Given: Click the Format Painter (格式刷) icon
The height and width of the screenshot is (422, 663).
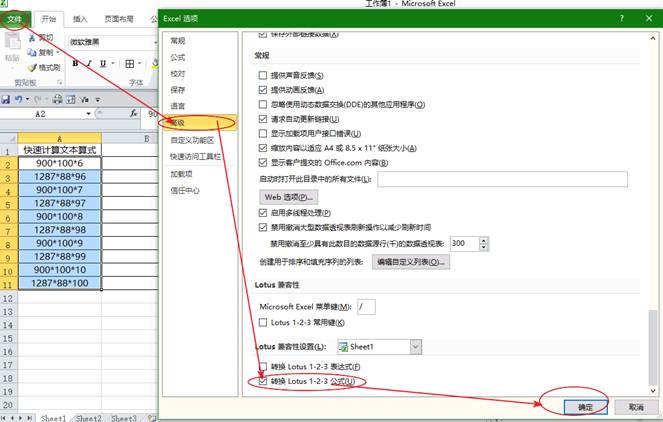Looking at the screenshot, I should coord(33,67).
